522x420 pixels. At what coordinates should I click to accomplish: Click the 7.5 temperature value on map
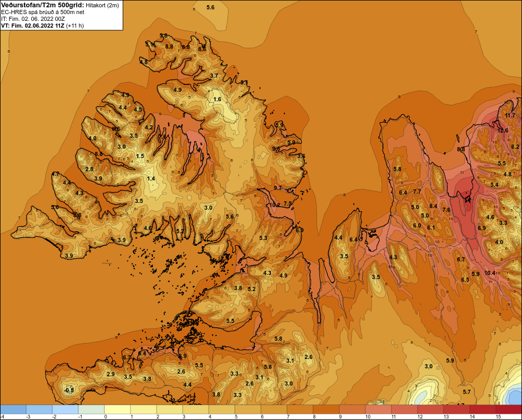(x=288, y=203)
